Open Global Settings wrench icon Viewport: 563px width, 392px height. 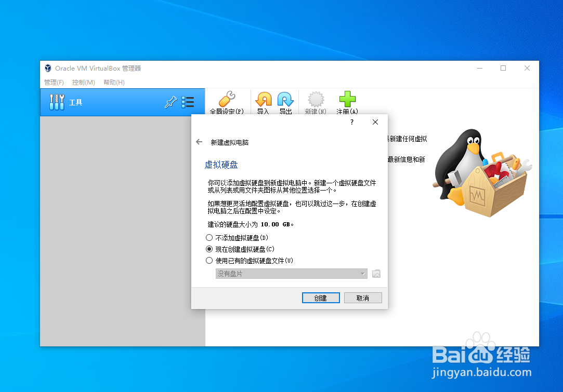click(x=227, y=99)
